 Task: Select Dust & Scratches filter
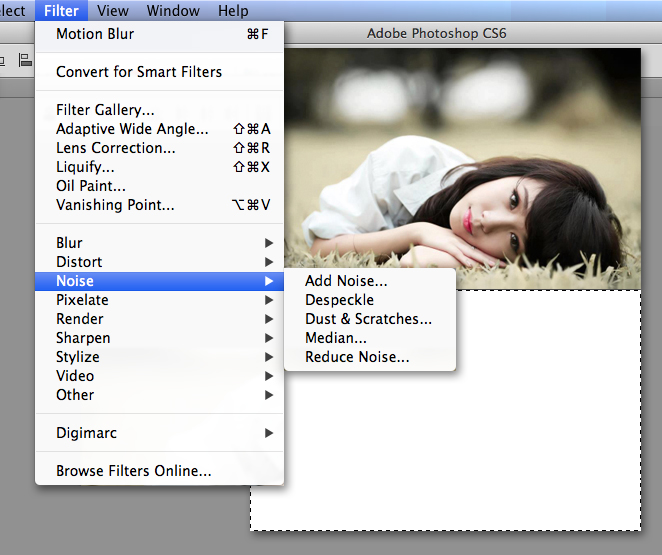click(368, 319)
